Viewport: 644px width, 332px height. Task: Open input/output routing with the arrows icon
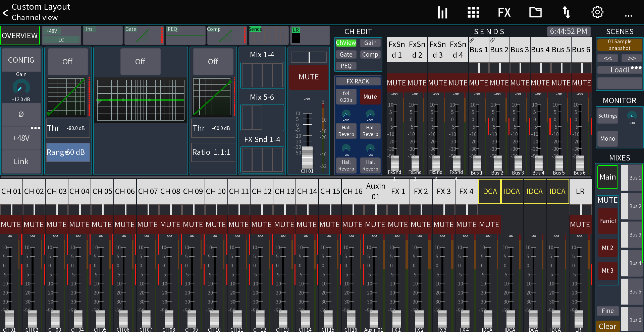click(x=566, y=12)
